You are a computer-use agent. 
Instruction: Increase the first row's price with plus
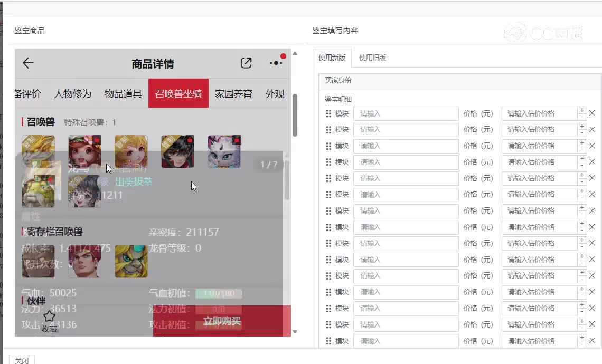tap(582, 110)
